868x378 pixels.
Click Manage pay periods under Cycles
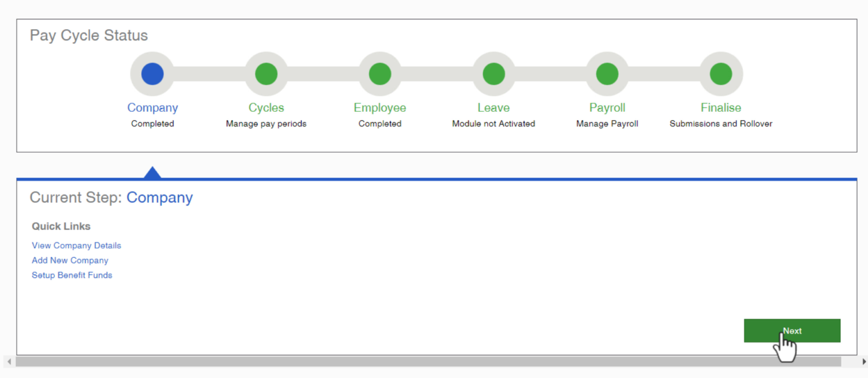coord(266,123)
